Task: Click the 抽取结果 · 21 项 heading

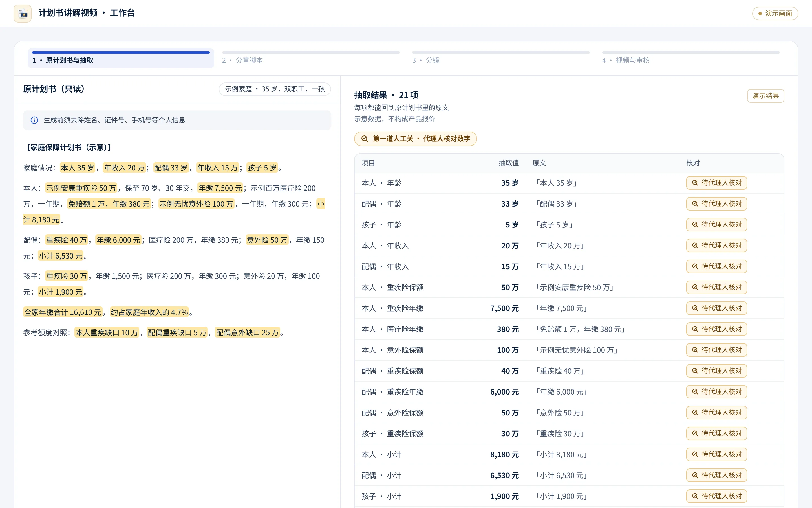Action: (386, 95)
